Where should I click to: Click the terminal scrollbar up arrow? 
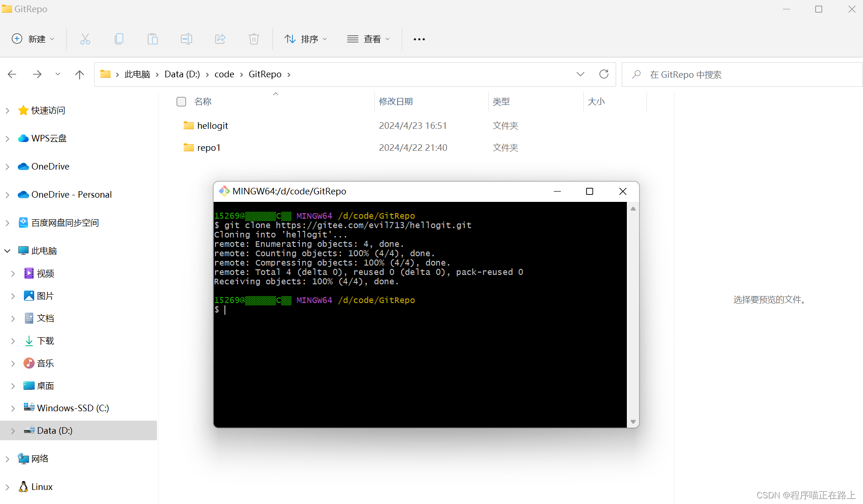(x=633, y=209)
